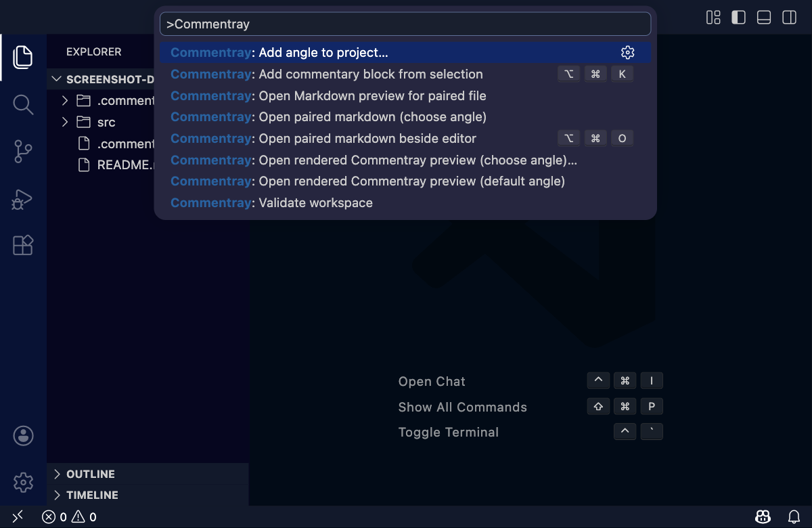Run Open rendered Commentray preview (default angle)

pyautogui.click(x=405, y=181)
